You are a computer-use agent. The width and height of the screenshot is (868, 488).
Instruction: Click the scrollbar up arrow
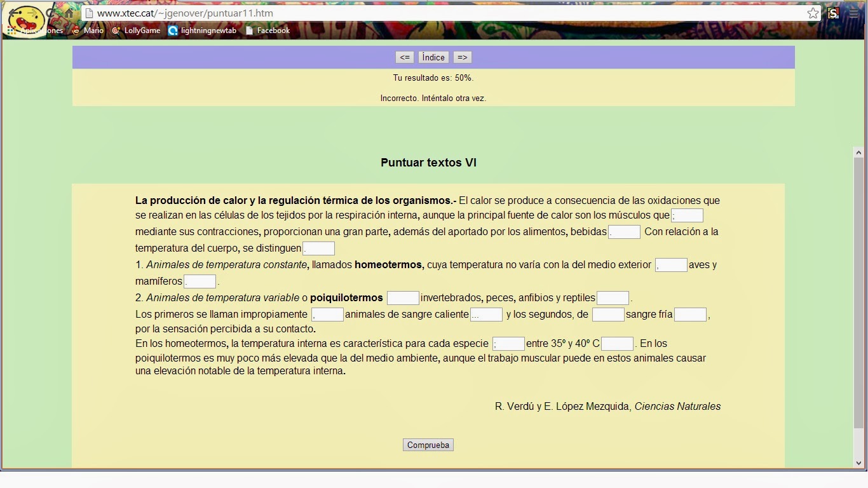(x=859, y=152)
